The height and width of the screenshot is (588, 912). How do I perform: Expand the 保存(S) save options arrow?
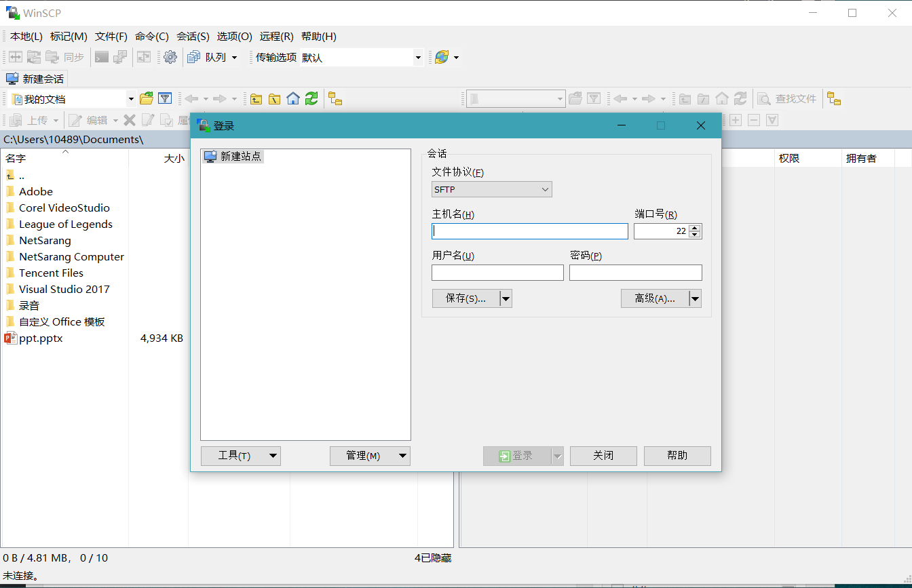pyautogui.click(x=506, y=298)
